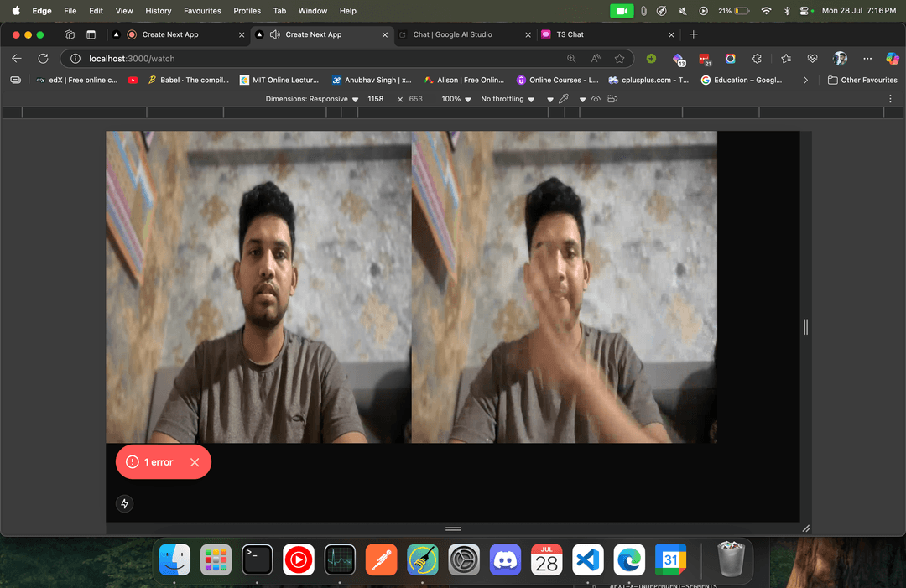
Task: Dismiss the 1 error notification
Action: pyautogui.click(x=195, y=461)
